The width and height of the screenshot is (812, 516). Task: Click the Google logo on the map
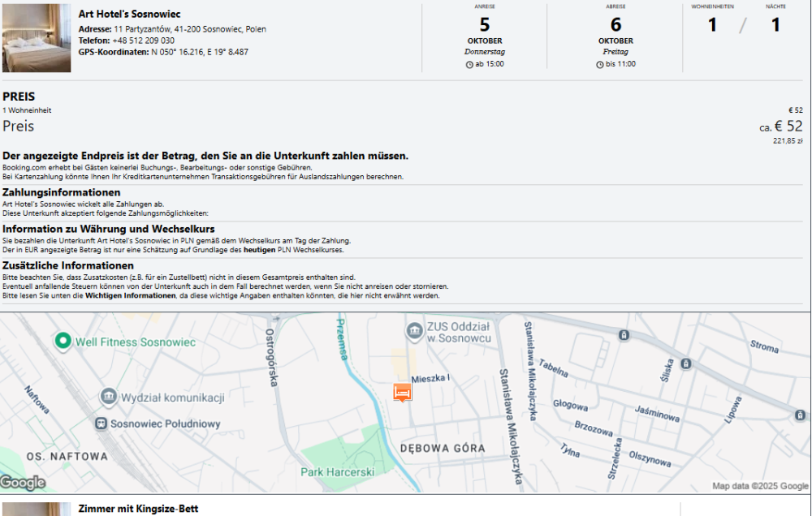pos(23,484)
